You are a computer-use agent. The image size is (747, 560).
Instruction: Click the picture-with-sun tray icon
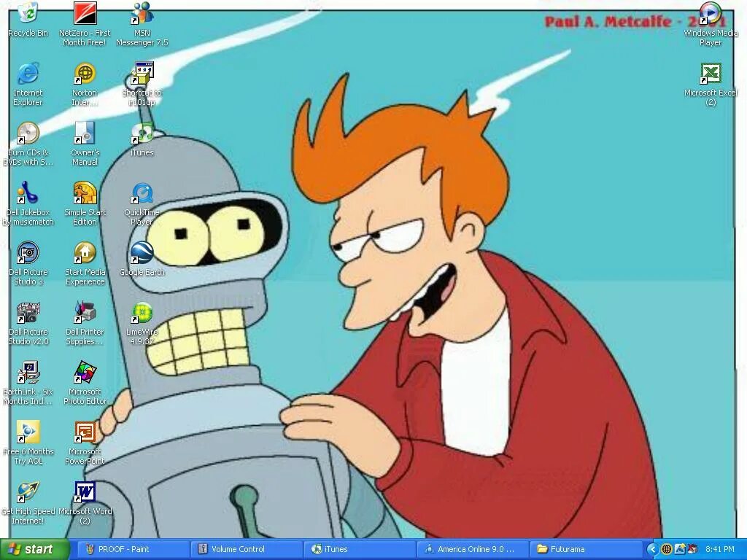[x=680, y=549]
